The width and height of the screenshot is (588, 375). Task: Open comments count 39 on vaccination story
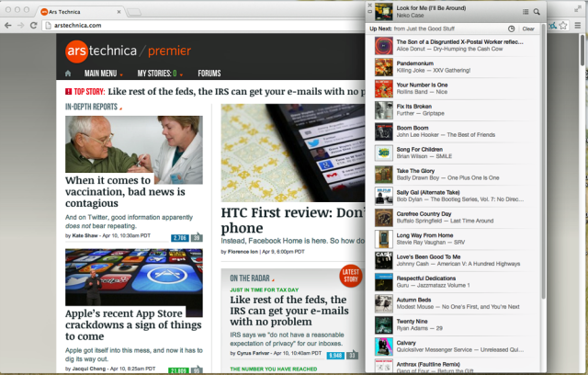coord(197,238)
